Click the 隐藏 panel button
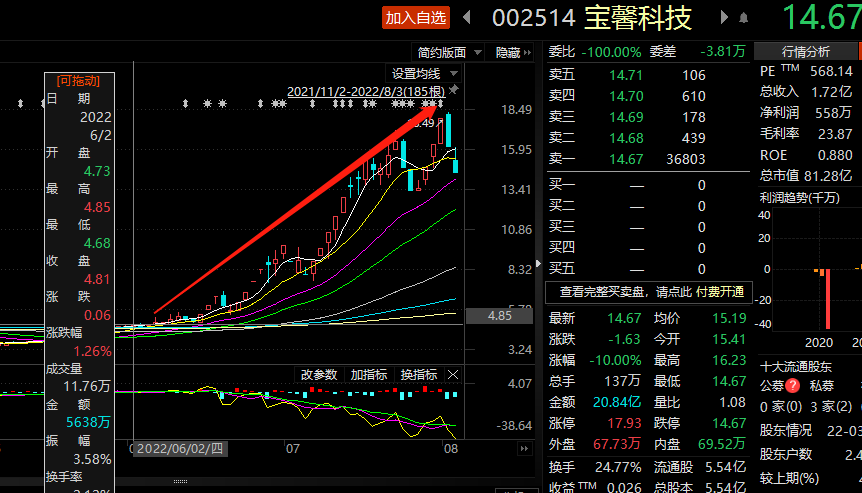The height and width of the screenshot is (493, 862). pos(513,52)
